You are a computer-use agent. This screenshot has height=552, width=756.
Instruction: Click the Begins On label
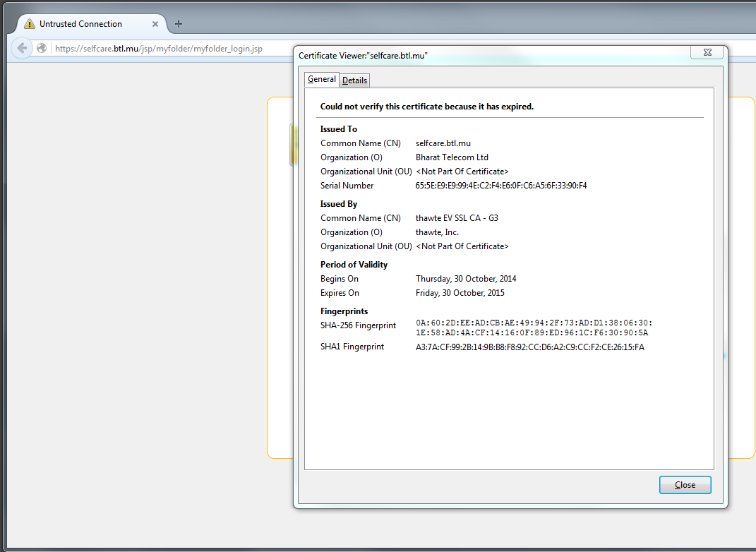click(340, 279)
